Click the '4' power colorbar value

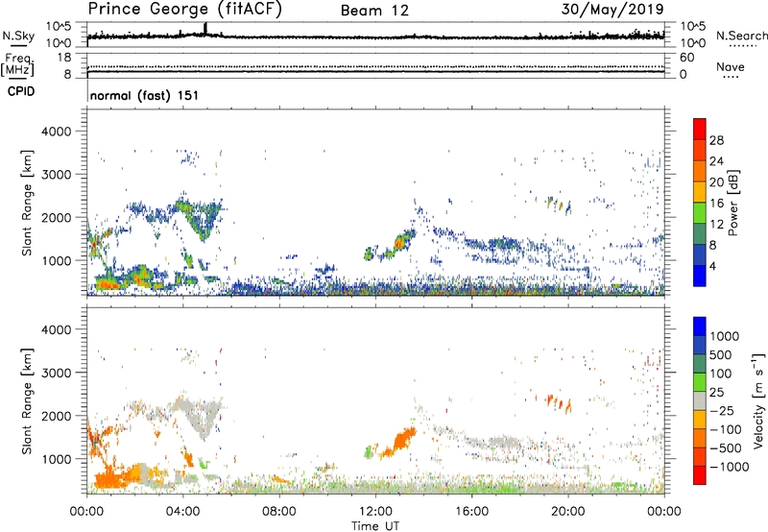(x=713, y=266)
